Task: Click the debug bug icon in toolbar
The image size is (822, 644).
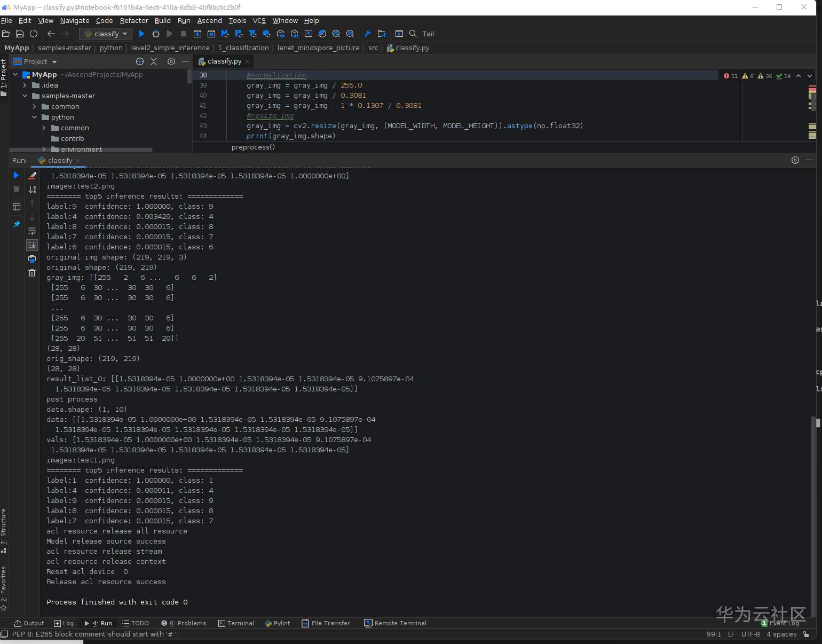Action: pos(156,34)
